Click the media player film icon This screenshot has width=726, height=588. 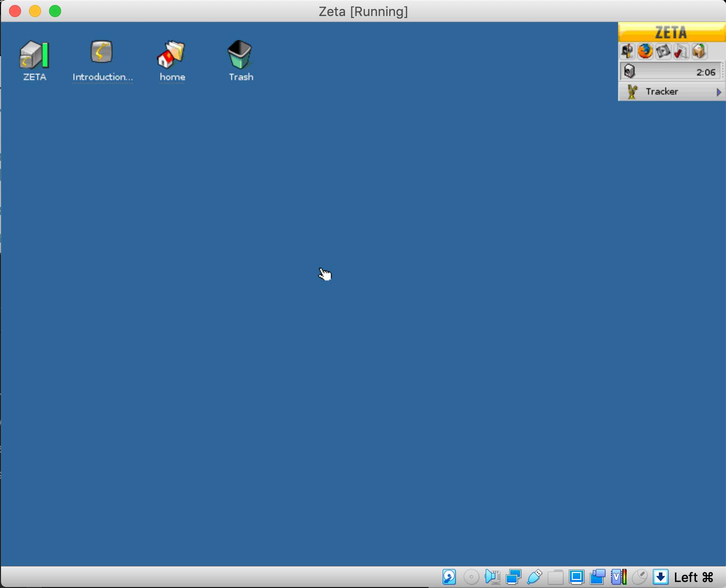(663, 51)
